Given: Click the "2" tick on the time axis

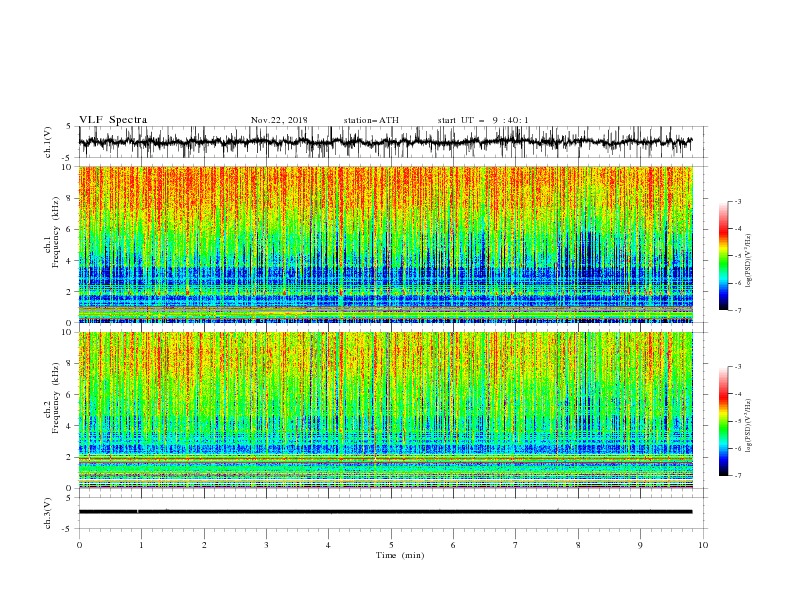Looking at the screenshot, I should coord(204,545).
